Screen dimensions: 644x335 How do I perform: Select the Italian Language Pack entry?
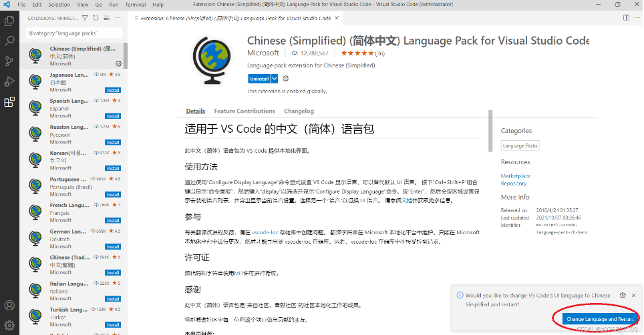pos(72,291)
